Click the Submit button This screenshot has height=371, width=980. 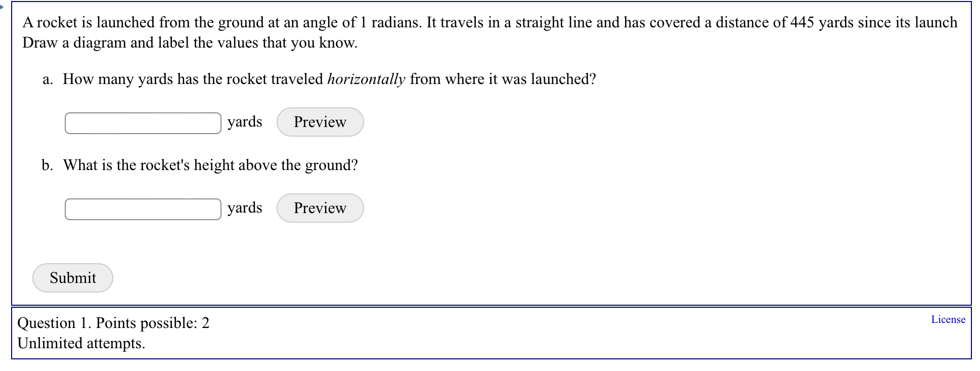(72, 277)
